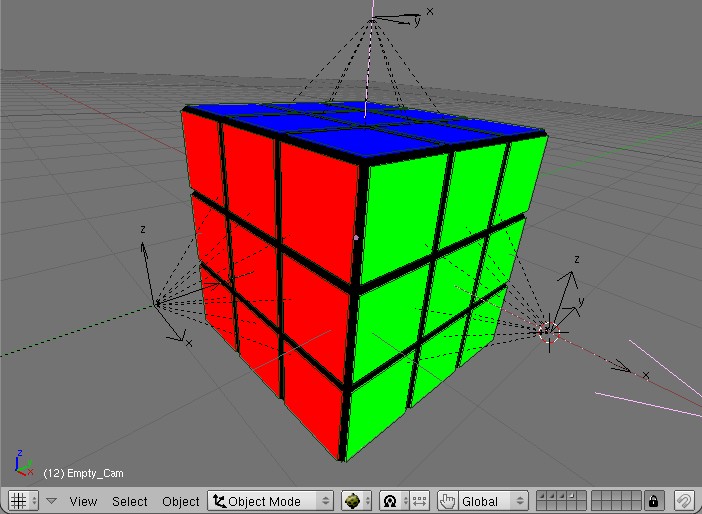702x514 pixels.
Task: Open the Object menu
Action: [181, 501]
